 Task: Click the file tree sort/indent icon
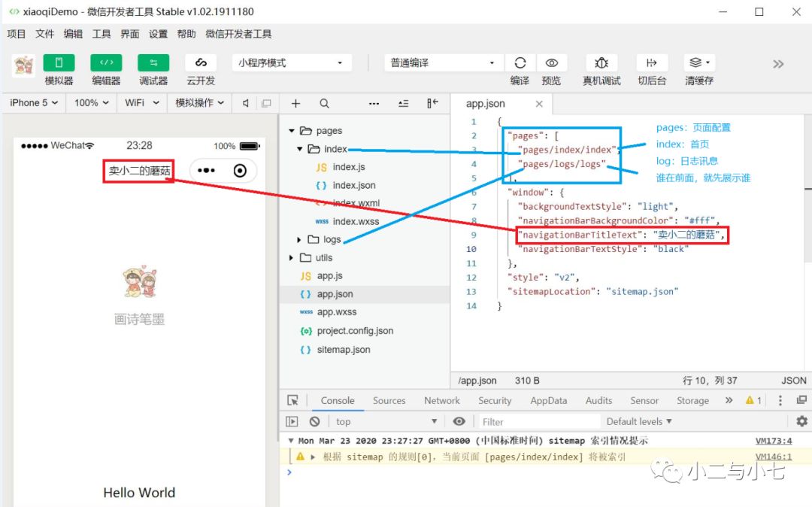coord(404,104)
